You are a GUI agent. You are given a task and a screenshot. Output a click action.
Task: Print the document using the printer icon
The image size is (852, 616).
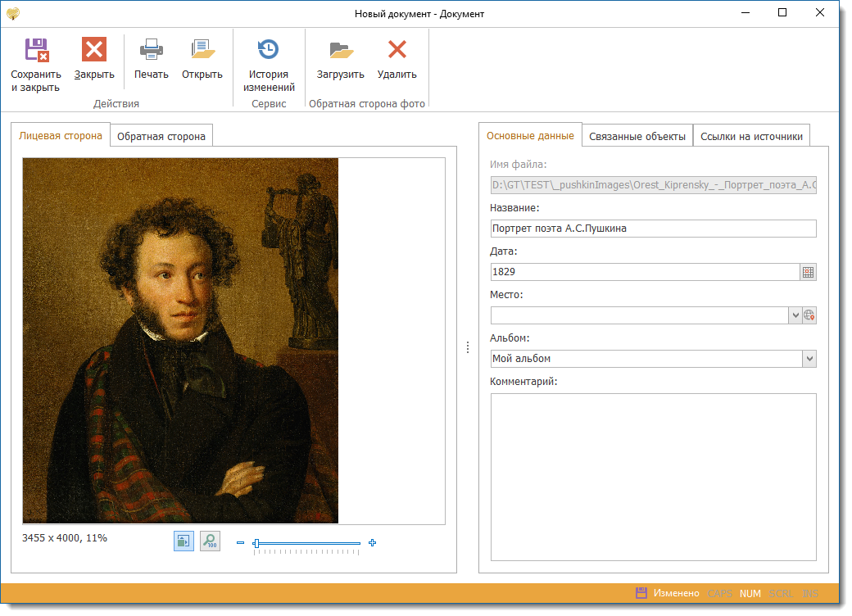coord(152,51)
